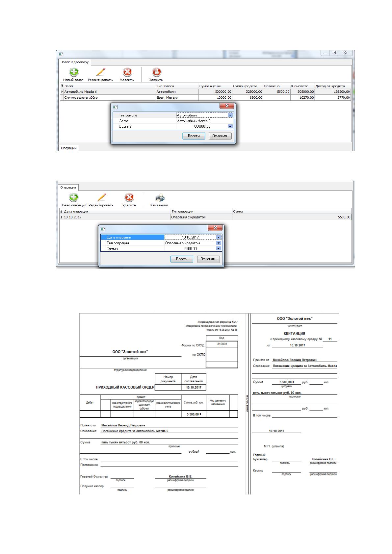392x554 pixels.
Task: Open the Сумма dropdown arrow in the operation dialog
Action: [219, 249]
